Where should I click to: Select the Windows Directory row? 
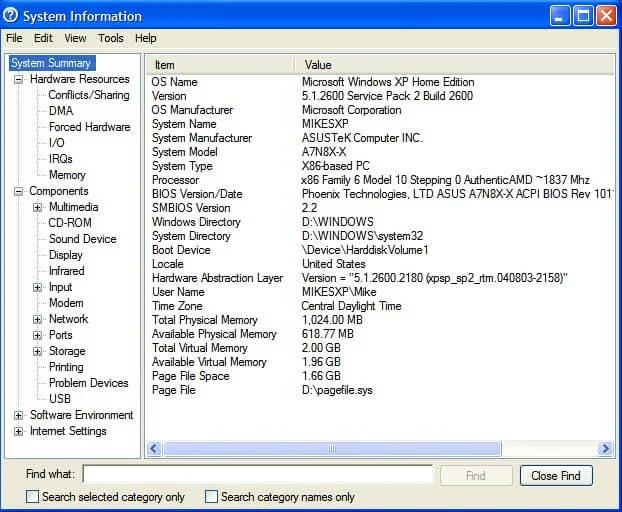pyautogui.click(x=380, y=222)
